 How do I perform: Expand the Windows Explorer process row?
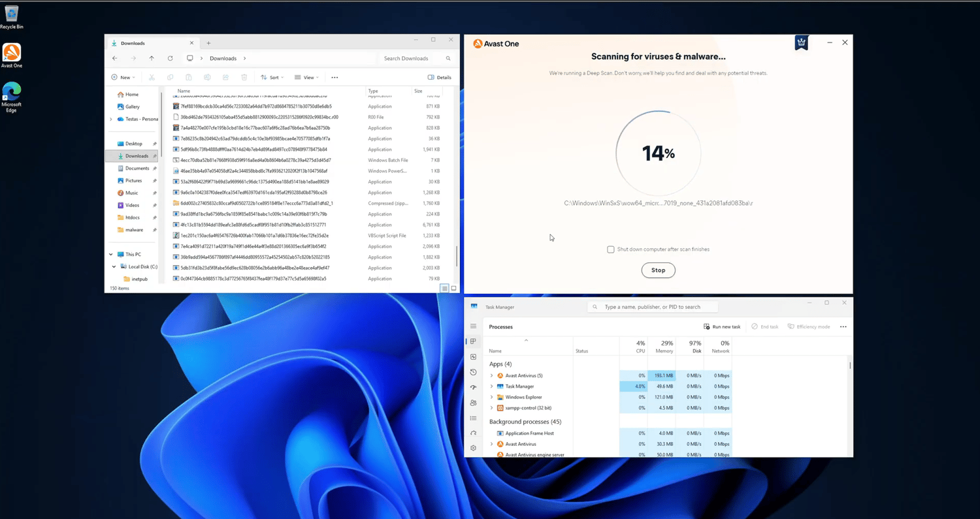click(492, 397)
